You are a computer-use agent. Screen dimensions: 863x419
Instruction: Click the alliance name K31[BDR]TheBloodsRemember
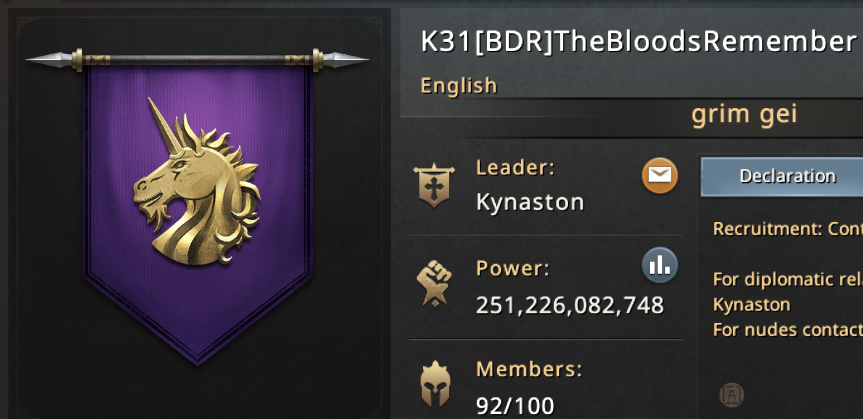pos(638,41)
